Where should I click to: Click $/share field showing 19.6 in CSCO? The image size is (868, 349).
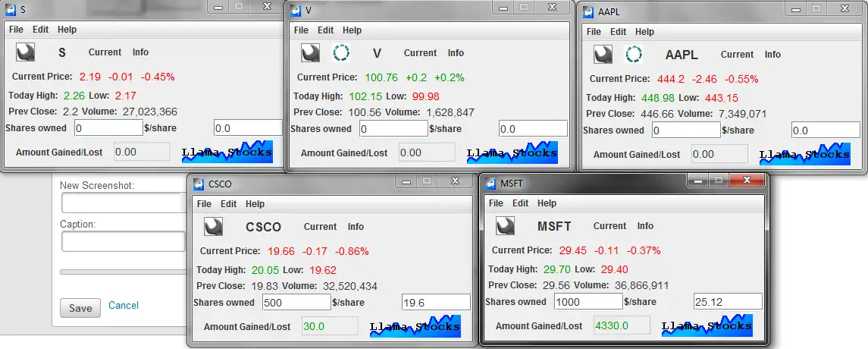click(x=436, y=303)
